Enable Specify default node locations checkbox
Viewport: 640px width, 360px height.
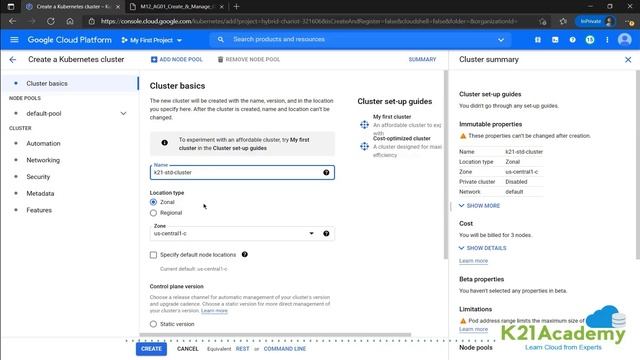153,255
